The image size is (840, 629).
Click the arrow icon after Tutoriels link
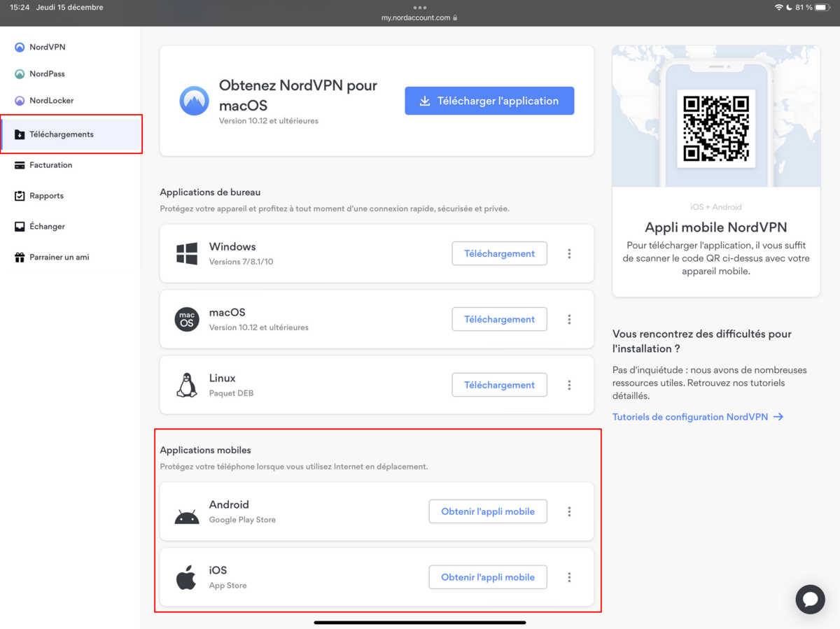click(778, 417)
